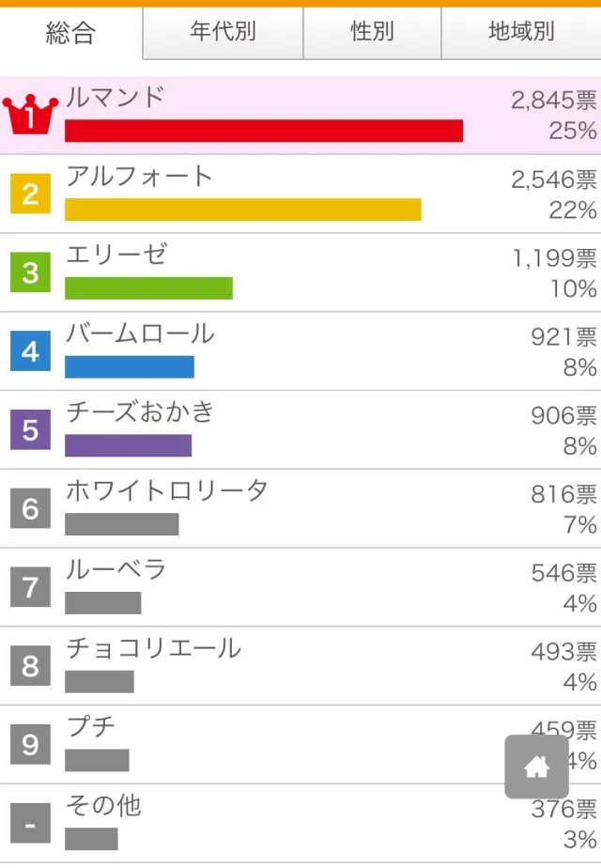The image size is (601, 868).
Task: Select the gray rank 9 badge
Action: click(30, 744)
